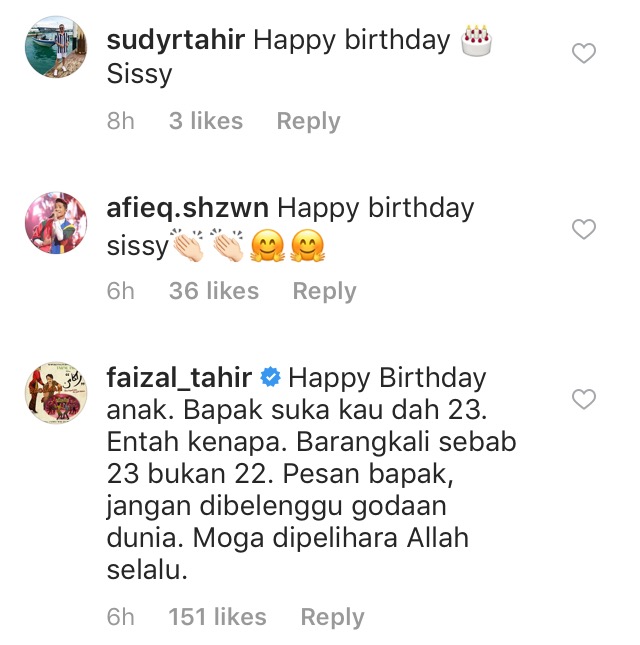Click the blue verified badge icon

(x=270, y=377)
